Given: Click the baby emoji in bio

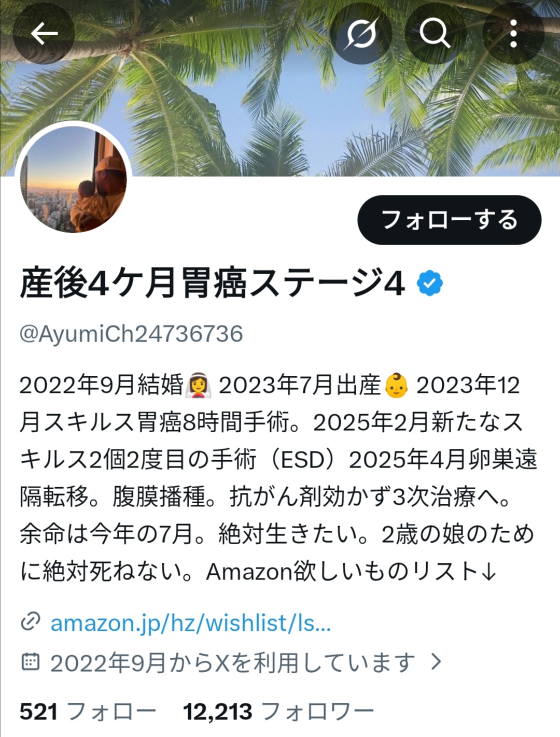Looking at the screenshot, I should pyautogui.click(x=396, y=386).
